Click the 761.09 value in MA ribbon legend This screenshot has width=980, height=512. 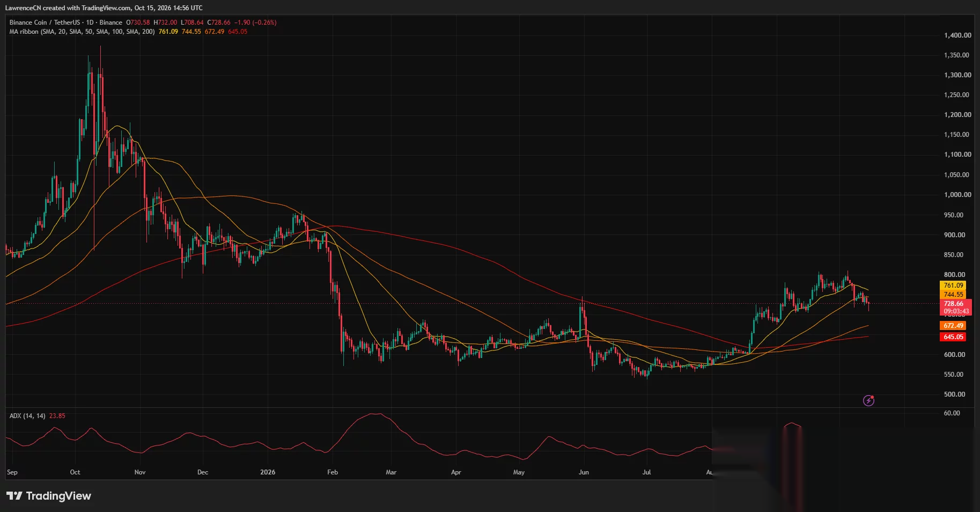168,32
